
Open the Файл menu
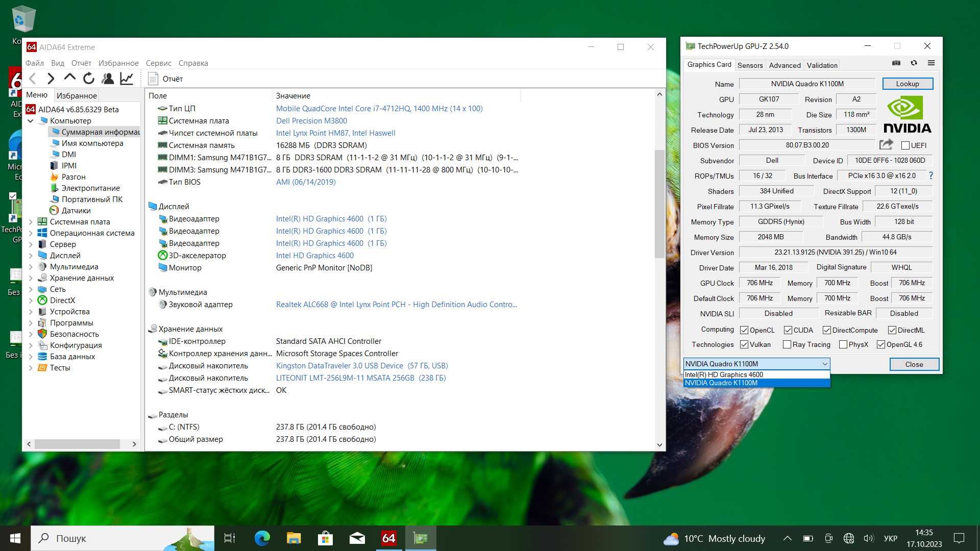(x=35, y=63)
